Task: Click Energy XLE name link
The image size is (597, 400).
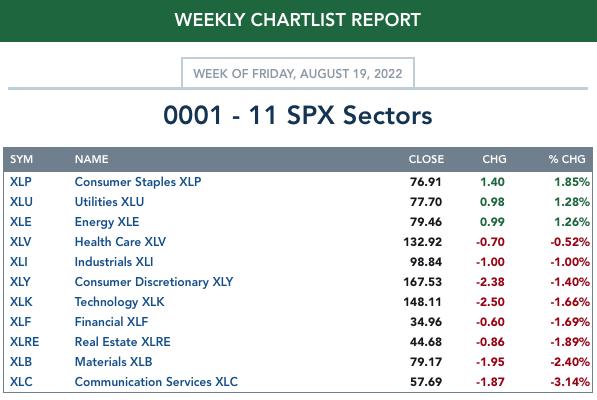Action: coord(107,222)
